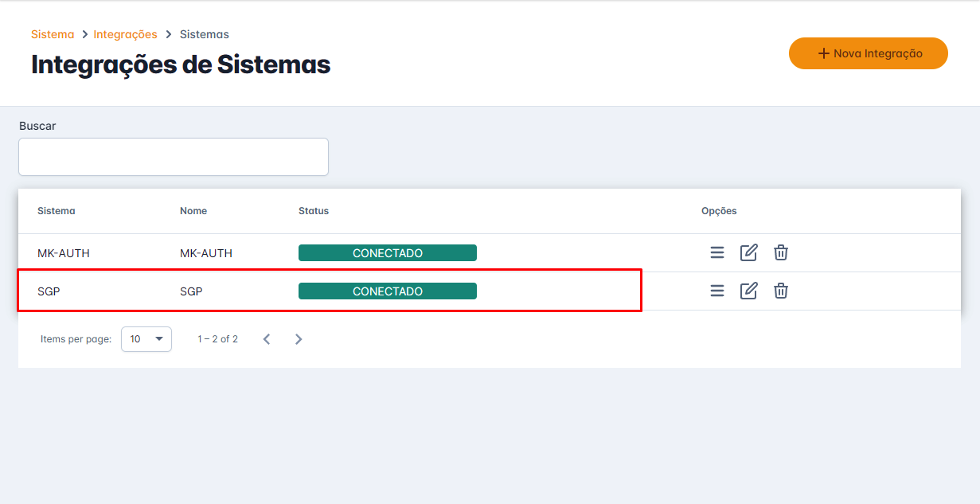Sort by the Nome column header

click(193, 211)
